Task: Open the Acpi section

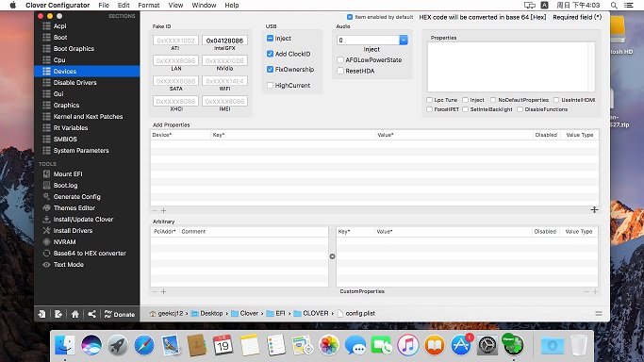Action: (59, 25)
